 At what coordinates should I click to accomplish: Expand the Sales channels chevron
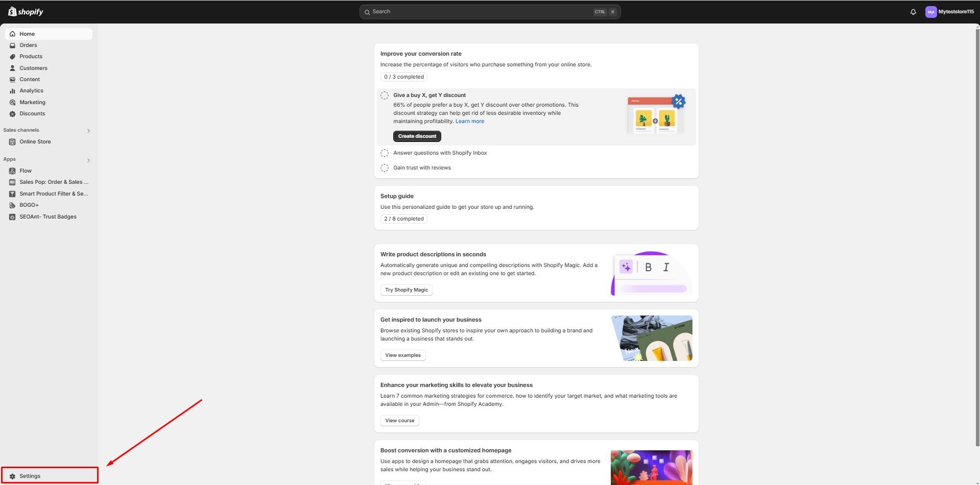(88, 131)
